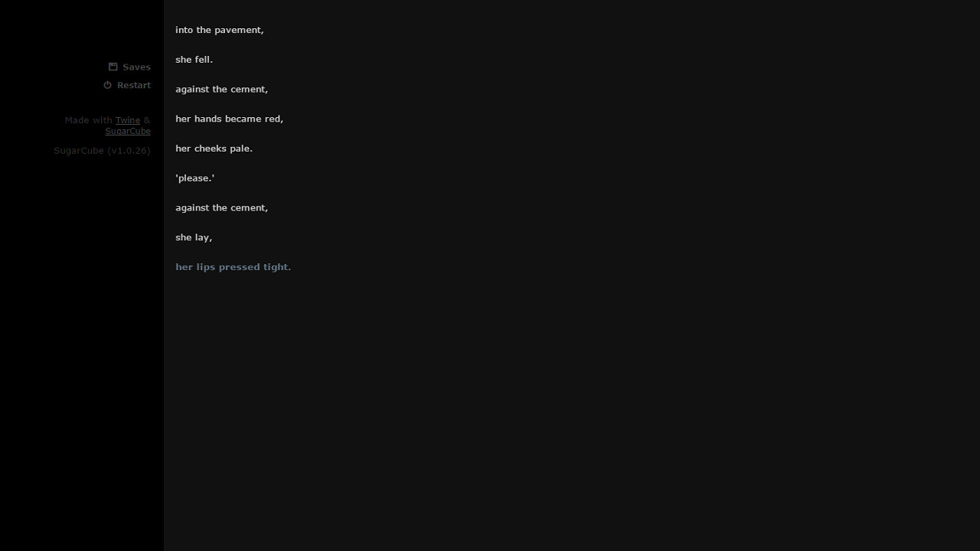This screenshot has width=980, height=551.
Task: Click the line 'into the pavement,'
Action: 220,30
